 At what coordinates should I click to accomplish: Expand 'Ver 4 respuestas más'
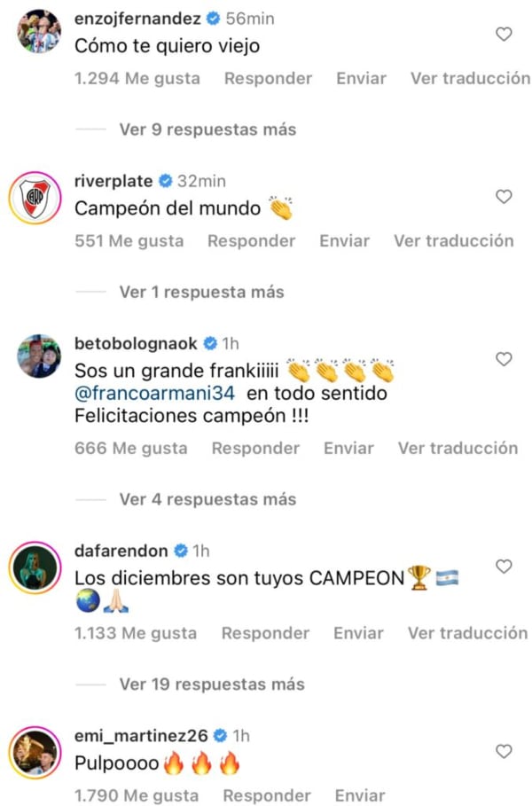(207, 499)
